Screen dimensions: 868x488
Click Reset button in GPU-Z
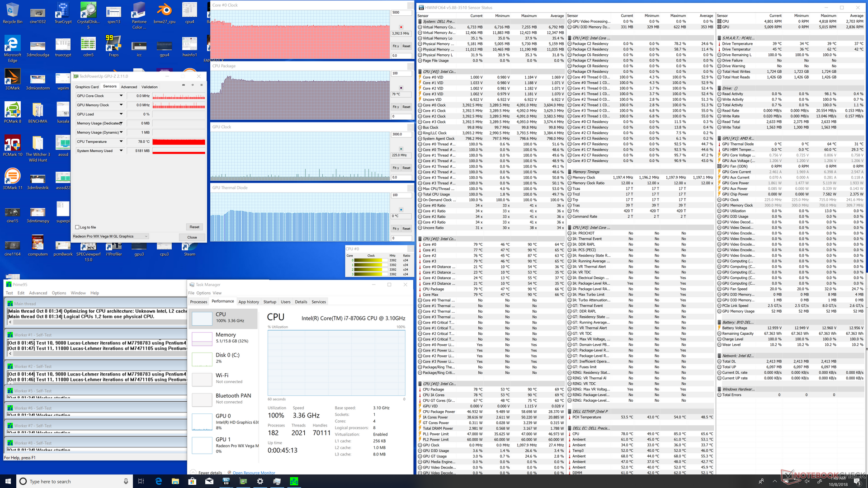coord(194,227)
